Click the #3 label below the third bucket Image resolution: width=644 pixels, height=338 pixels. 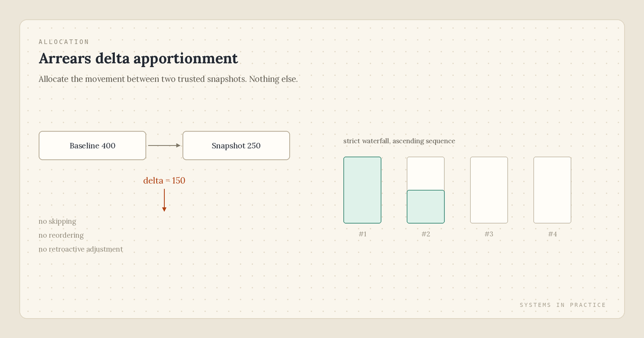(489, 234)
